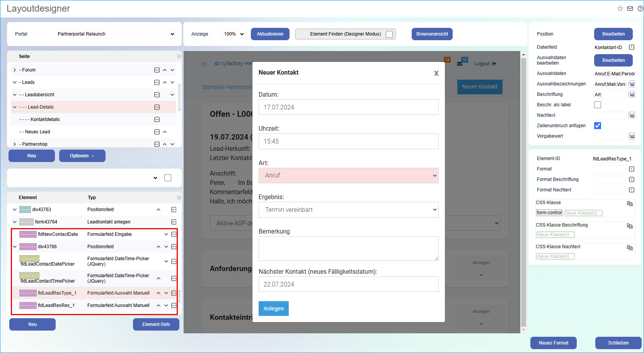This screenshot has width=644, height=353.
Task: Open info icon beside Datenfeld field
Action: [x=632, y=47]
